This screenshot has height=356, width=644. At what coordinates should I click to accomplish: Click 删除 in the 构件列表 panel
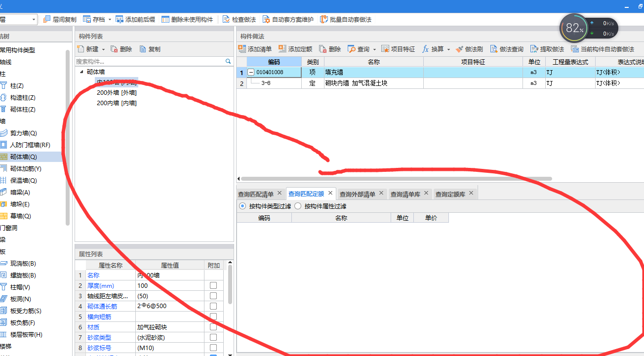pyautogui.click(x=121, y=49)
